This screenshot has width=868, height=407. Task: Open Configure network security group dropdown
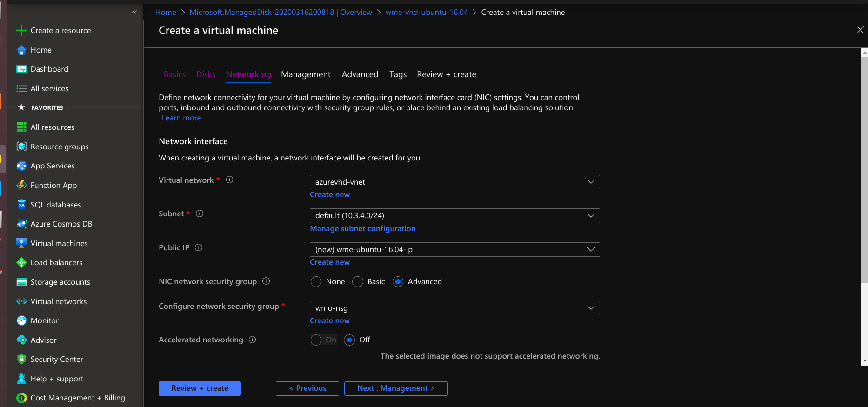coord(454,308)
